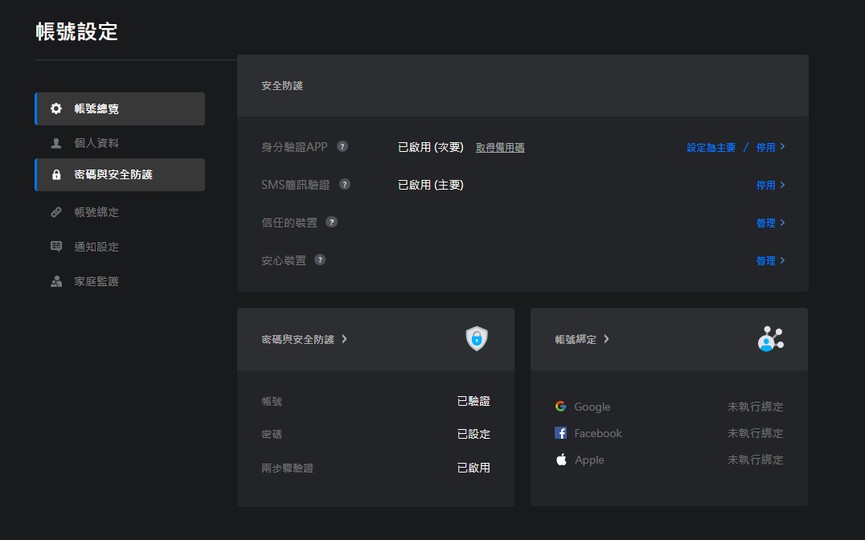
Task: Click the help icon next to 身分驗證APP
Action: point(342,147)
